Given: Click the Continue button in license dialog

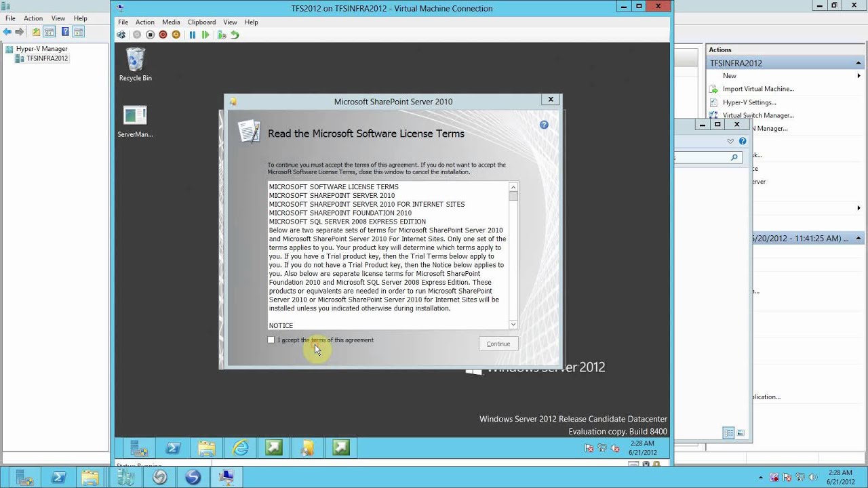Looking at the screenshot, I should (498, 344).
